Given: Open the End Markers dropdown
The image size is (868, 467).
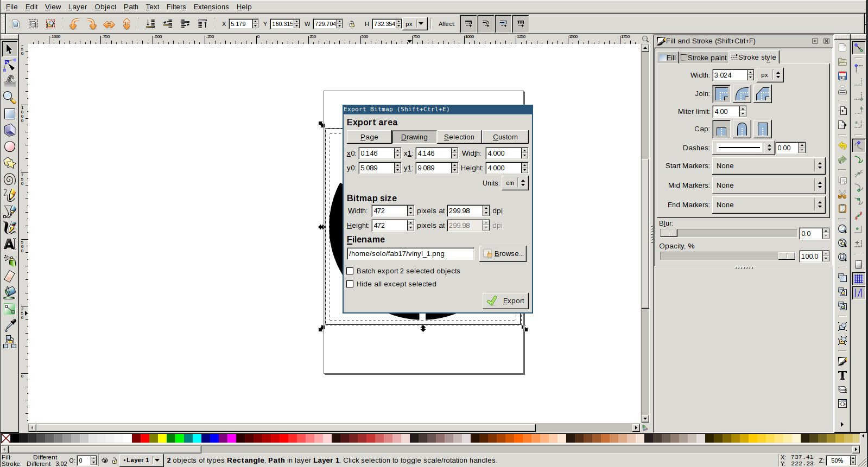Looking at the screenshot, I should click(769, 205).
